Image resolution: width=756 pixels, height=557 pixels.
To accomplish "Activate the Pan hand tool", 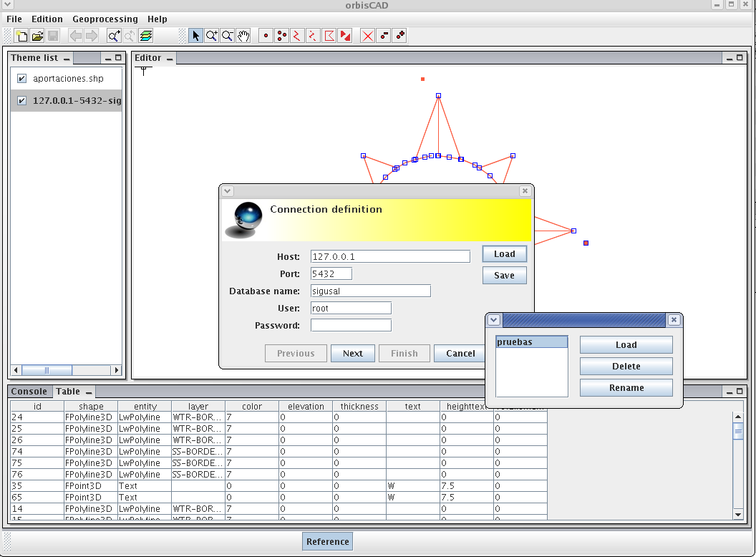I will (244, 36).
